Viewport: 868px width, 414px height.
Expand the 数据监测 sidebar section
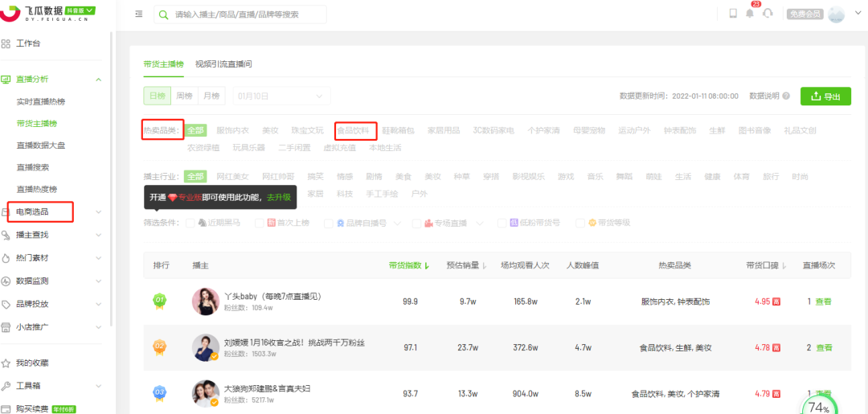pyautogui.click(x=99, y=281)
